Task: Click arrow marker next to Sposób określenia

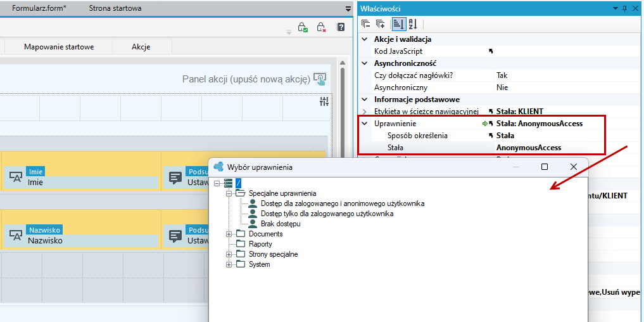Action: click(x=491, y=135)
